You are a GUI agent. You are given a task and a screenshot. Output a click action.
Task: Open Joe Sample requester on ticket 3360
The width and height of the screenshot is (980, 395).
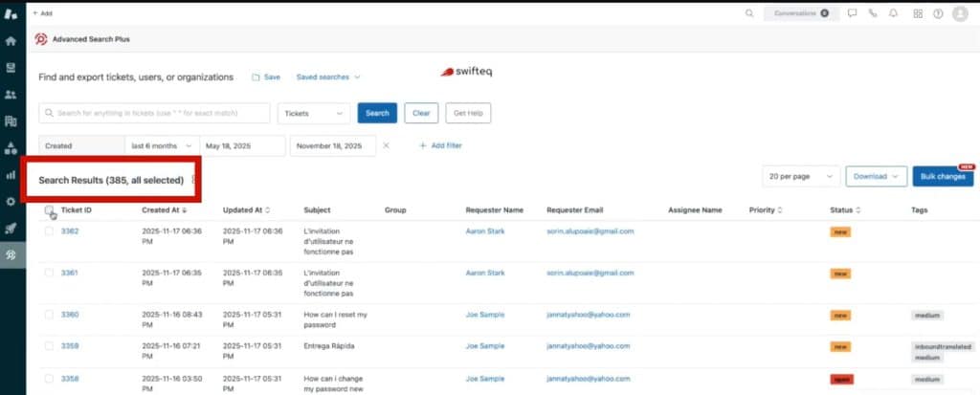485,315
